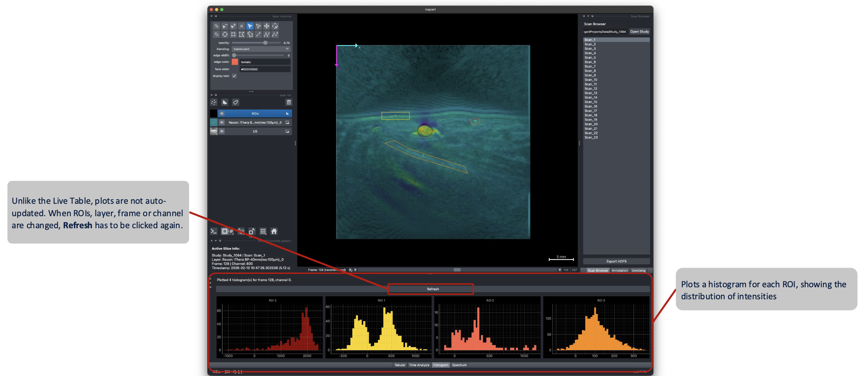
Task: Play the frame axis animation
Action: click(x=350, y=270)
